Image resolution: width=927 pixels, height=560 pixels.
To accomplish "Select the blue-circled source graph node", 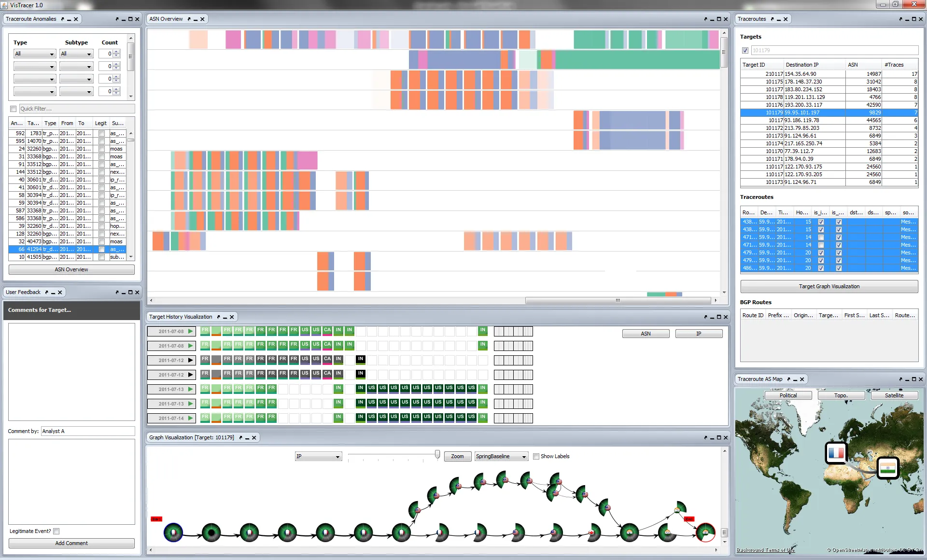I will pos(173,533).
